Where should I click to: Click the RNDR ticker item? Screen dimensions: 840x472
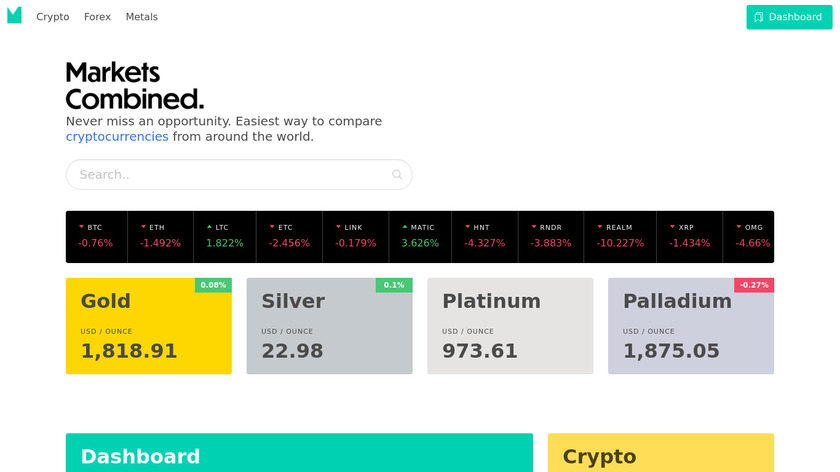pyautogui.click(x=551, y=236)
